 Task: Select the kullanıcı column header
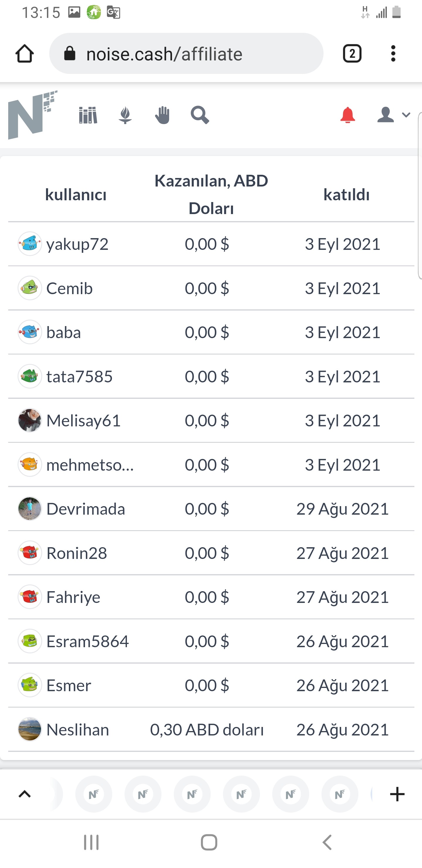click(76, 195)
